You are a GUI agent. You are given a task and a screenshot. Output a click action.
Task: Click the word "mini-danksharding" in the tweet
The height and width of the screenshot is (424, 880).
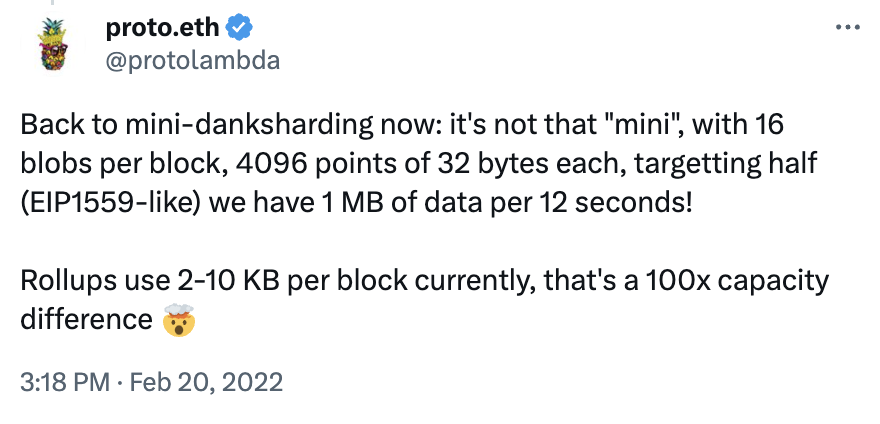pos(248,125)
